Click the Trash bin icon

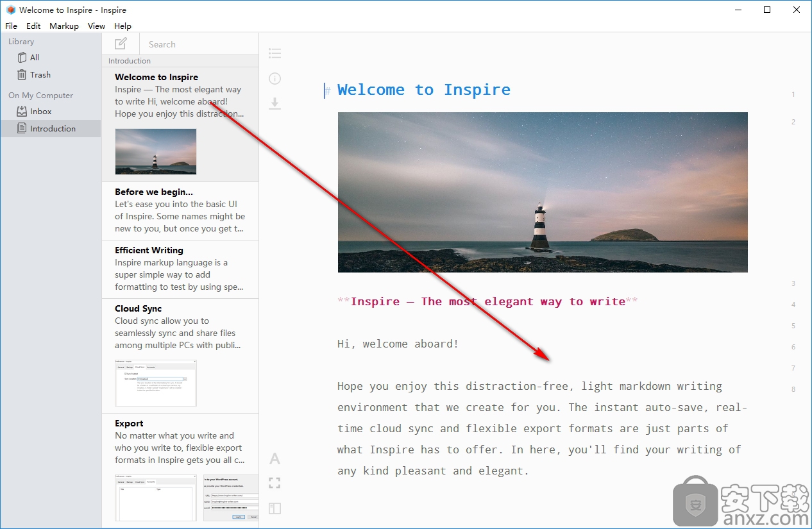[22, 74]
